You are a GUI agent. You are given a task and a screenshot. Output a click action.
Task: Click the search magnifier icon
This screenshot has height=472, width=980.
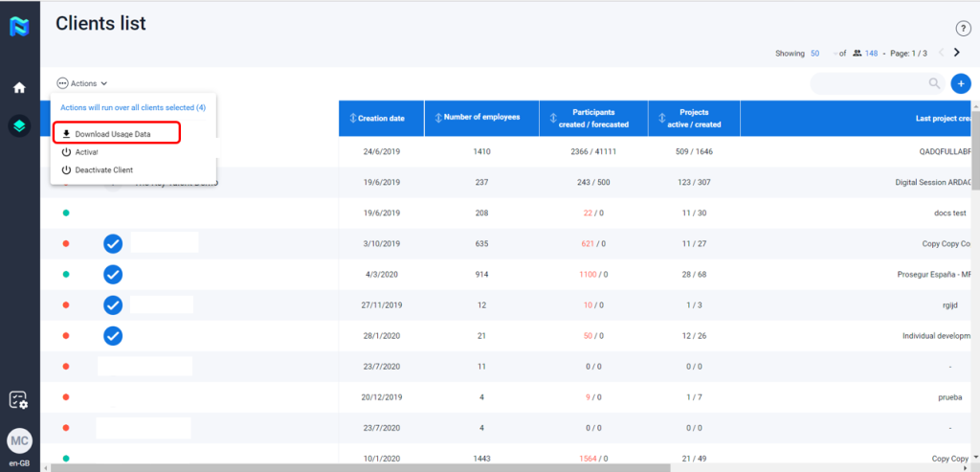(x=934, y=84)
